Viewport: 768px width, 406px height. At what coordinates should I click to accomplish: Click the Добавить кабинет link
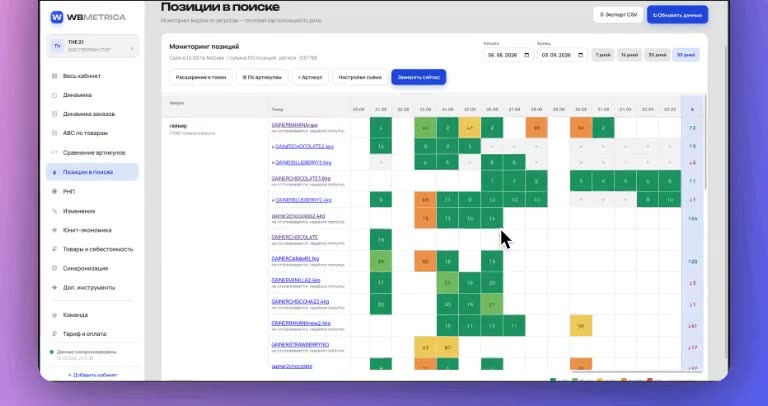[93, 375]
